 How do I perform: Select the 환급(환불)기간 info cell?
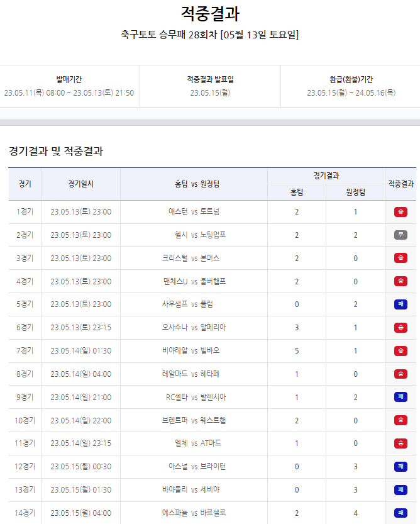click(x=351, y=86)
